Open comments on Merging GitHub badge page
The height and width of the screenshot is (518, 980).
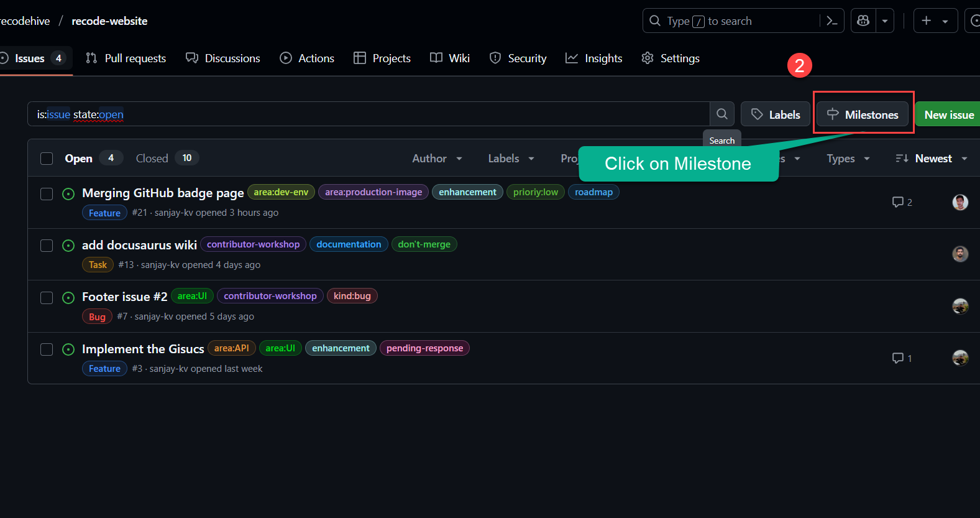(x=902, y=202)
